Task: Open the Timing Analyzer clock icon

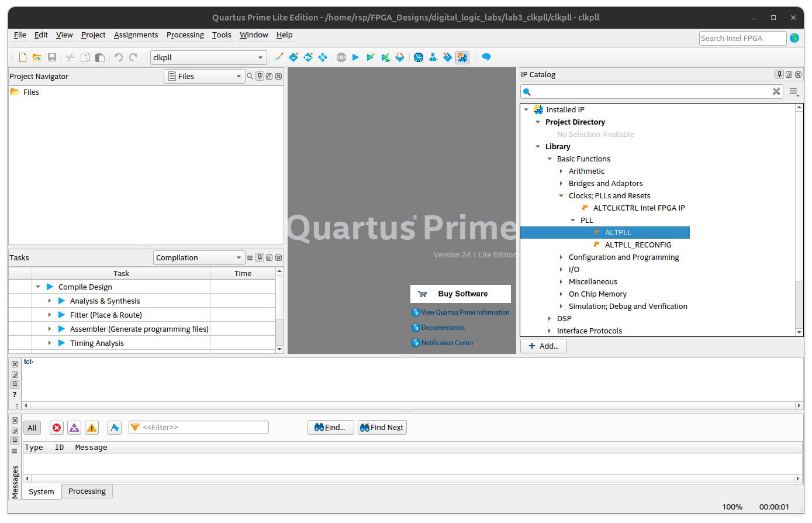Action: [x=419, y=57]
